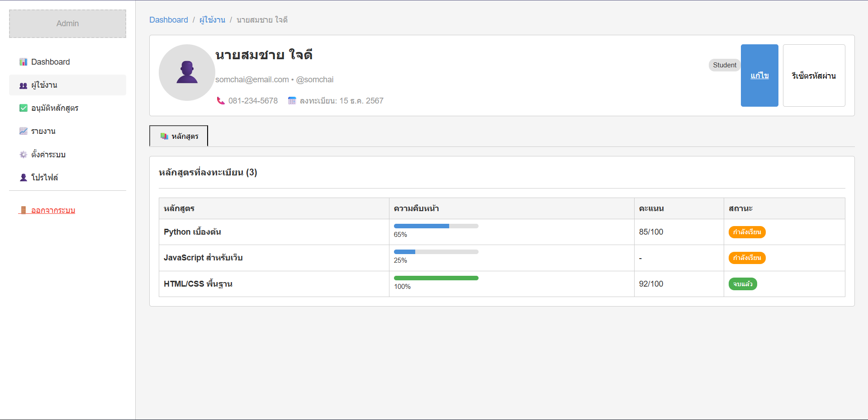This screenshot has width=868, height=420.
Task: Click the green 100% HTML/CSS progress bar
Action: (436, 278)
